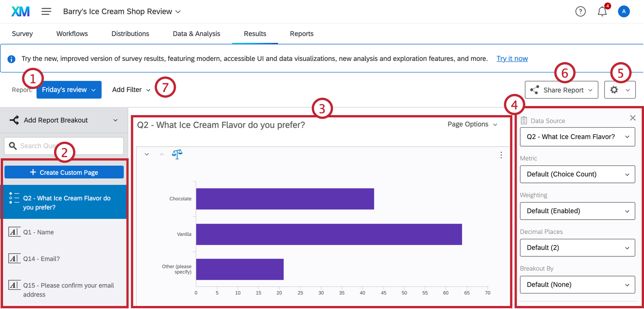Go to the Reports tab
644x309 pixels.
point(302,34)
